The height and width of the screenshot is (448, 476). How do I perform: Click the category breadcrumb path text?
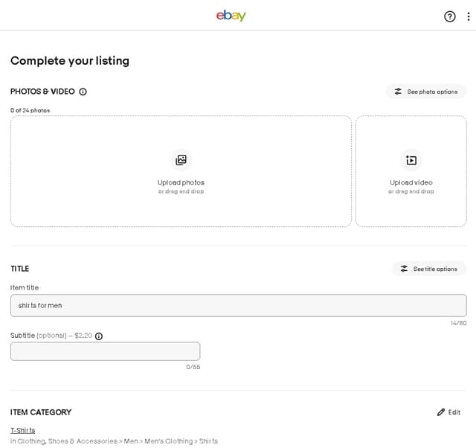tap(114, 441)
